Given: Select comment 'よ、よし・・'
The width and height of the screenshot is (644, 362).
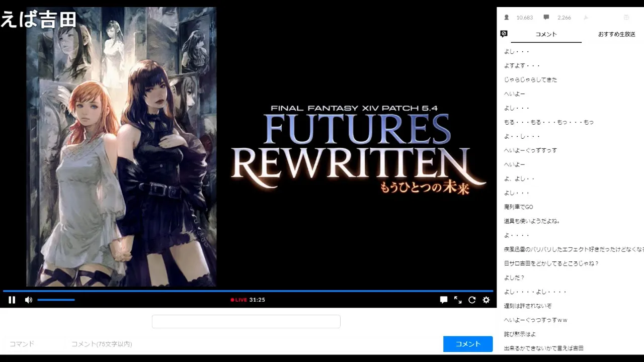Looking at the screenshot, I should tap(519, 178).
